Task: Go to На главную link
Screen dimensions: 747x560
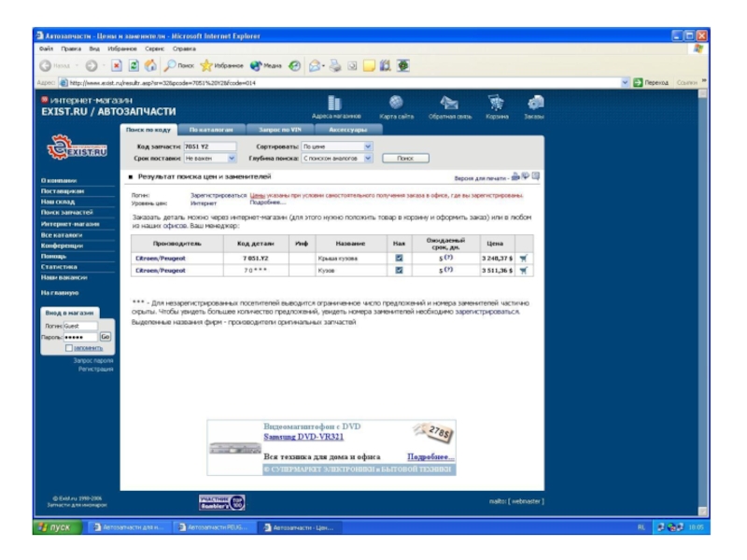Action: pyautogui.click(x=60, y=293)
